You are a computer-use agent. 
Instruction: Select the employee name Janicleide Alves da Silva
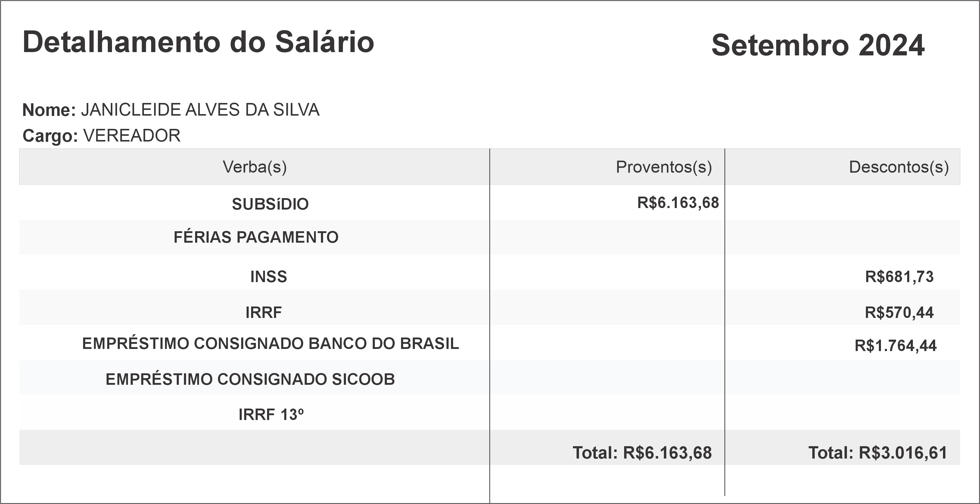click(200, 110)
